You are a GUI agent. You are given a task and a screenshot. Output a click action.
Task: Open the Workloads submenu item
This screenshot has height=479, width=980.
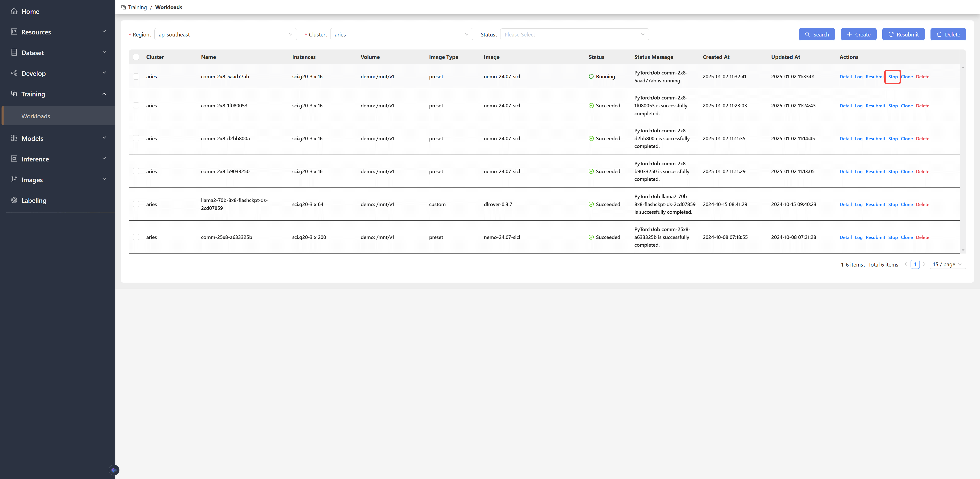point(58,116)
